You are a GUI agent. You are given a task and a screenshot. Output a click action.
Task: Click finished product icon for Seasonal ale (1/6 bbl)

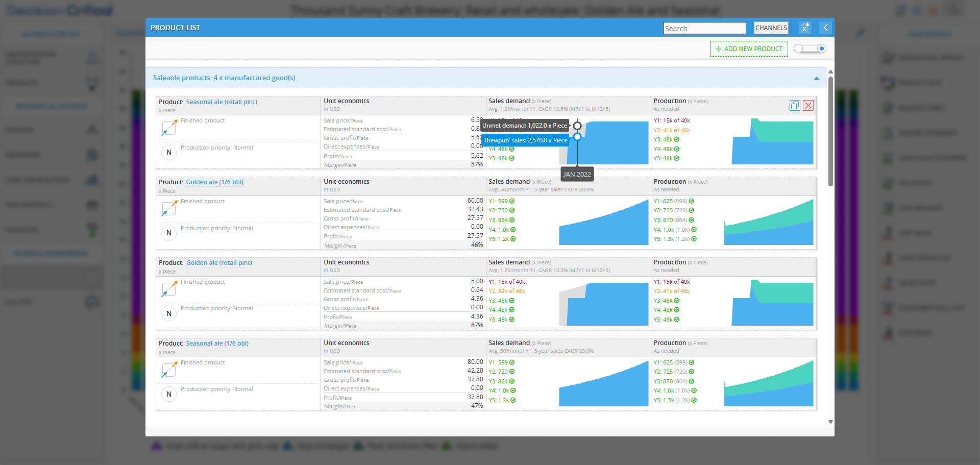click(x=169, y=370)
